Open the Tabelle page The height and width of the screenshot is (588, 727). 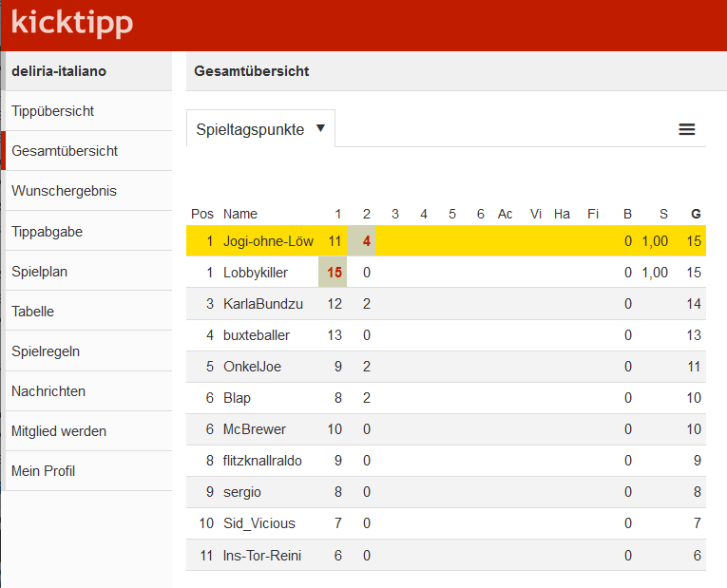point(32,312)
